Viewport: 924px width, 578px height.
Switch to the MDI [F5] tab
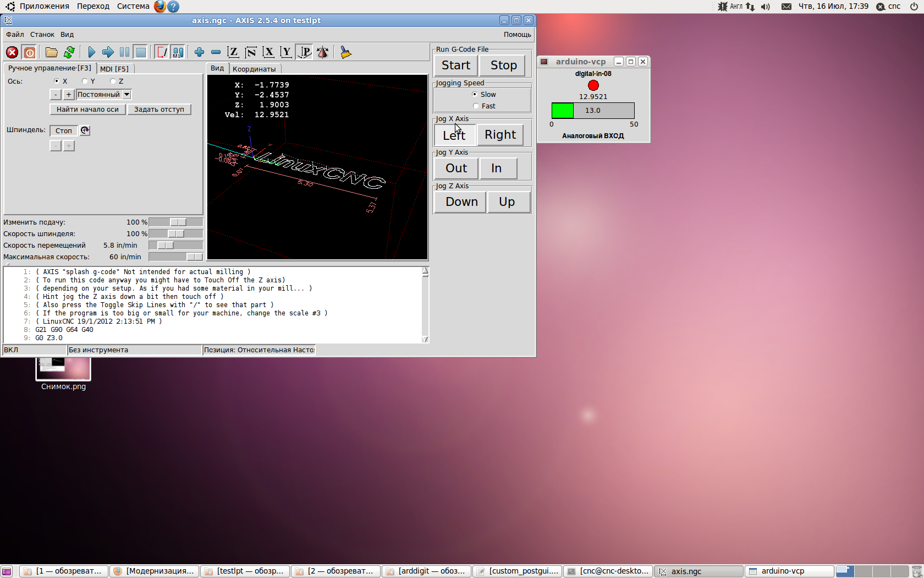tap(114, 69)
